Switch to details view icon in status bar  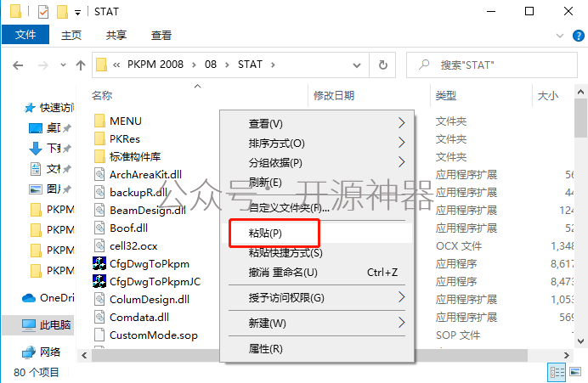point(557,372)
